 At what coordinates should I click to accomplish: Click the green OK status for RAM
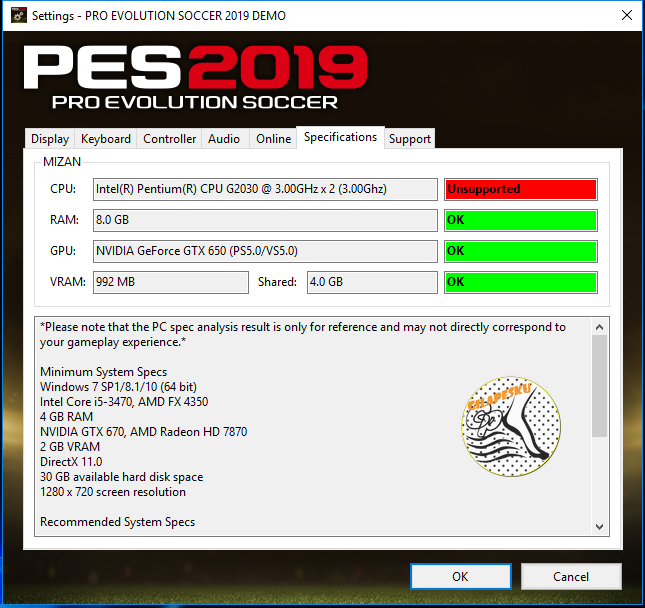pos(521,220)
